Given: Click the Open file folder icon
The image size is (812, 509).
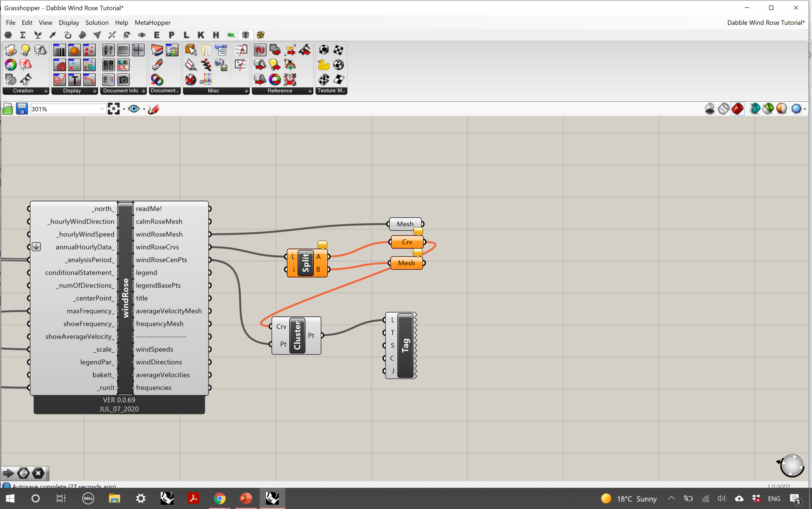Looking at the screenshot, I should (8, 109).
